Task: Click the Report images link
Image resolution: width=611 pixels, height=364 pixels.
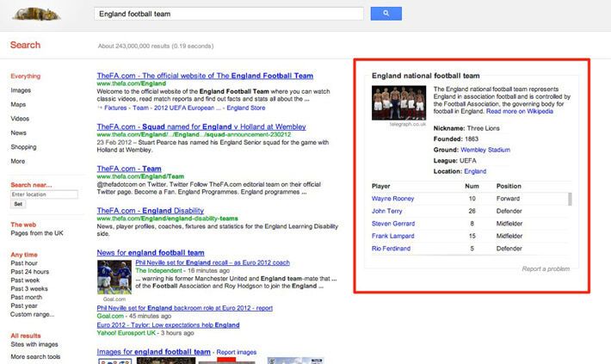Action: pyautogui.click(x=236, y=352)
